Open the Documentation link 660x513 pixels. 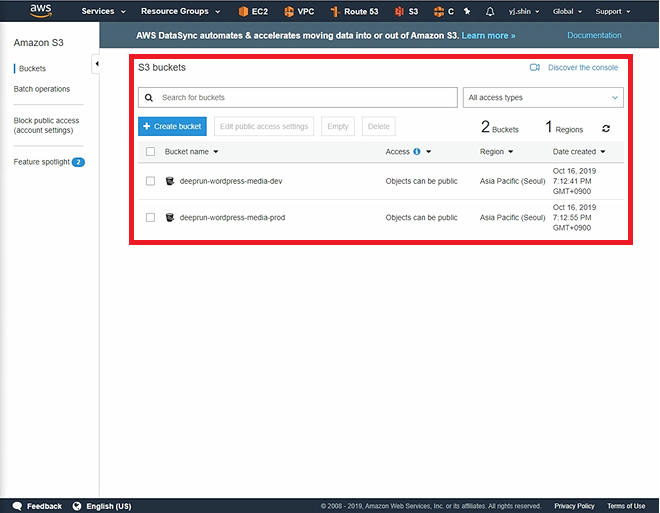coord(594,35)
